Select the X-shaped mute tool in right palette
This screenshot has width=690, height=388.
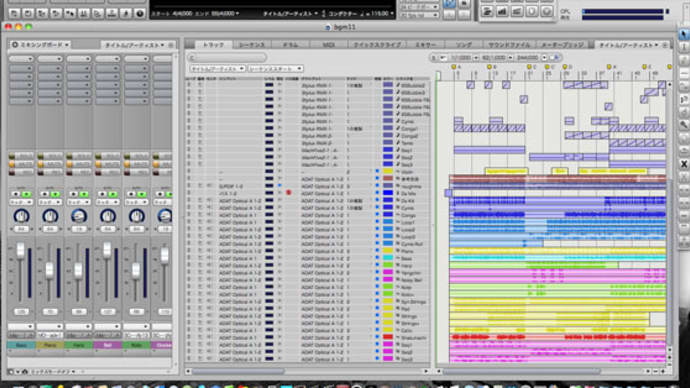(x=684, y=164)
